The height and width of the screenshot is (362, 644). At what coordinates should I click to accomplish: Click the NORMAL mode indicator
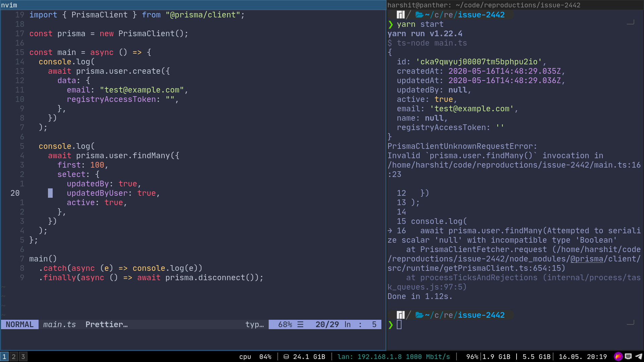(x=19, y=324)
